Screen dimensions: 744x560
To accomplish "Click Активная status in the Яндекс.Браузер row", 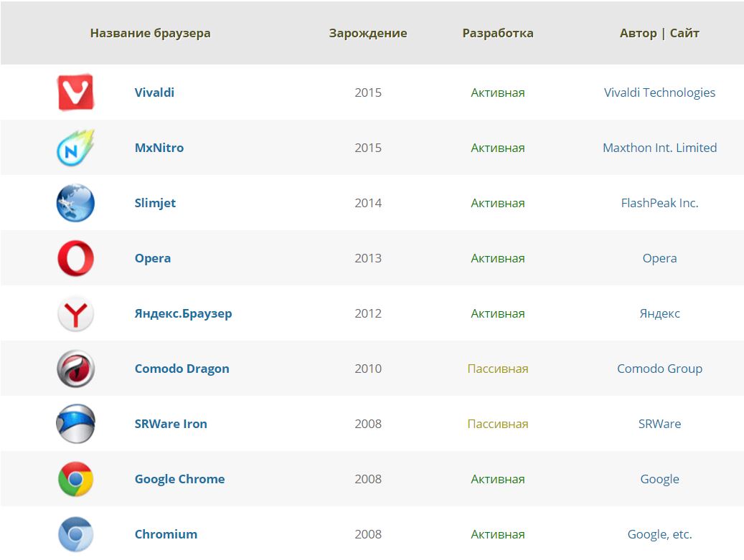I will (498, 314).
